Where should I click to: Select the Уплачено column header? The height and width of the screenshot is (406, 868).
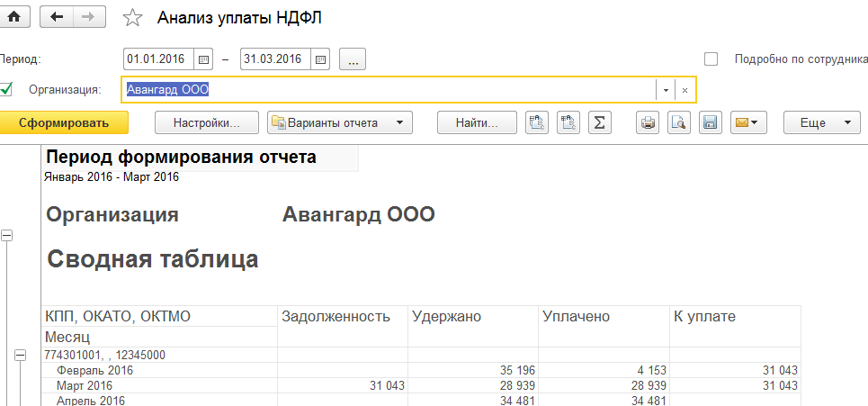[604, 326]
